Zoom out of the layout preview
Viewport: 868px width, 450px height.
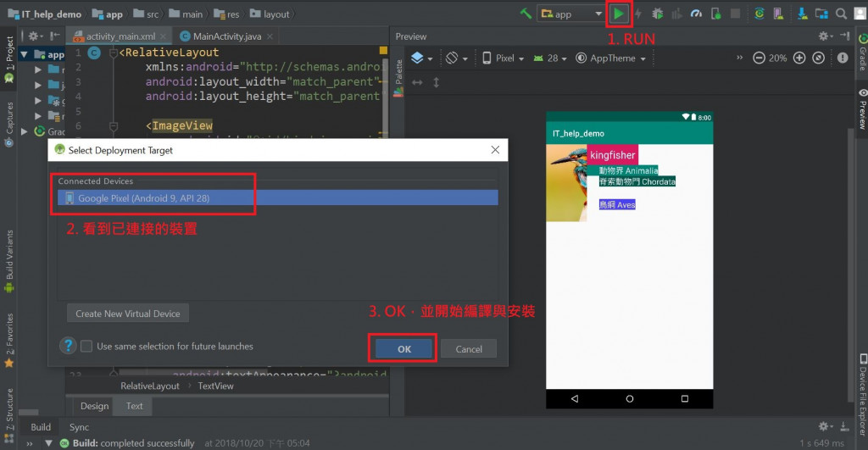point(759,58)
